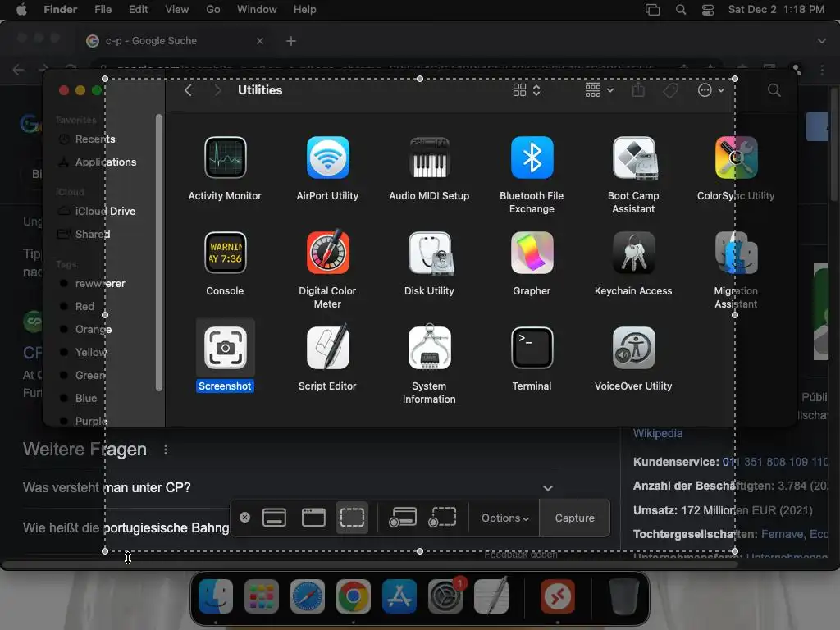Select VoiceOver Utility icon

634,348
